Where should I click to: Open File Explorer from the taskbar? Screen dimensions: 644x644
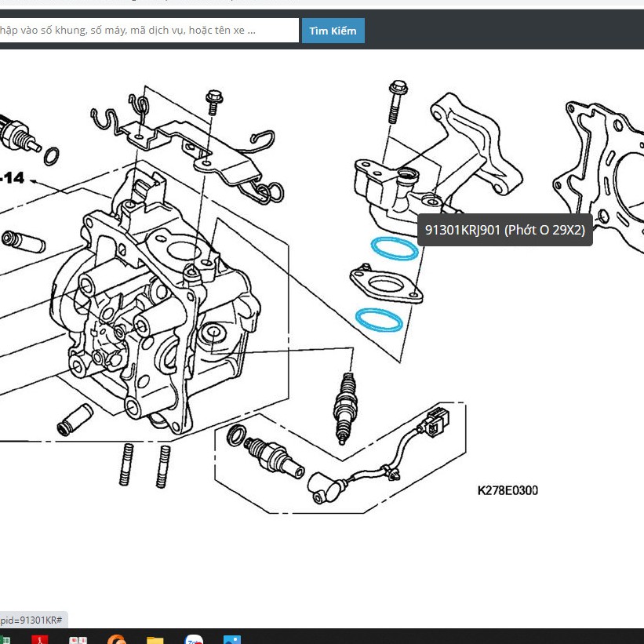pyautogui.click(x=155, y=639)
